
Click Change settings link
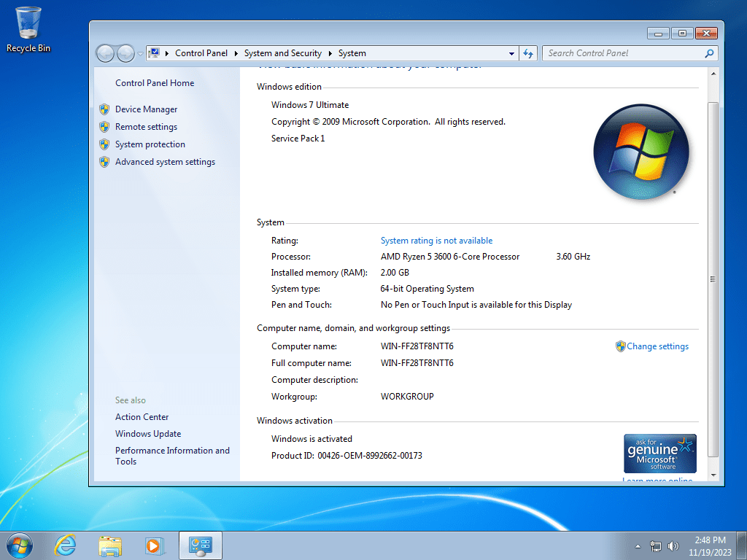657,346
